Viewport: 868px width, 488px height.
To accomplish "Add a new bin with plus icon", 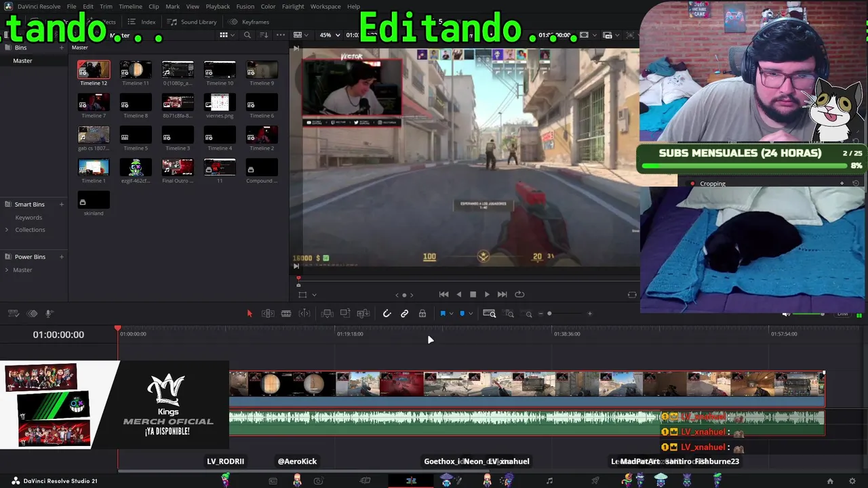I will pos(62,47).
